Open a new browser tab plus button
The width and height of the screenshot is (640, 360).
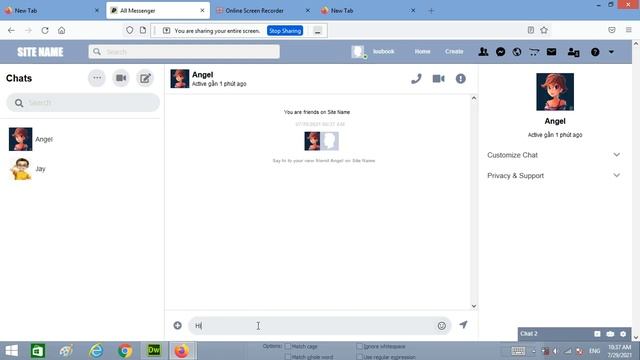(x=431, y=11)
